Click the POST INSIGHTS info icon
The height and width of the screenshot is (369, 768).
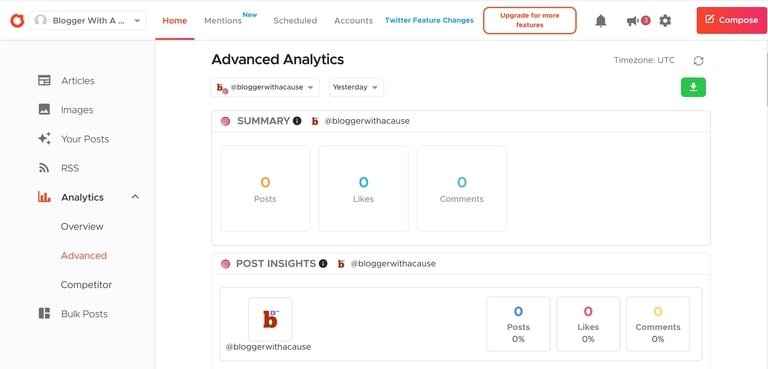coord(323,264)
